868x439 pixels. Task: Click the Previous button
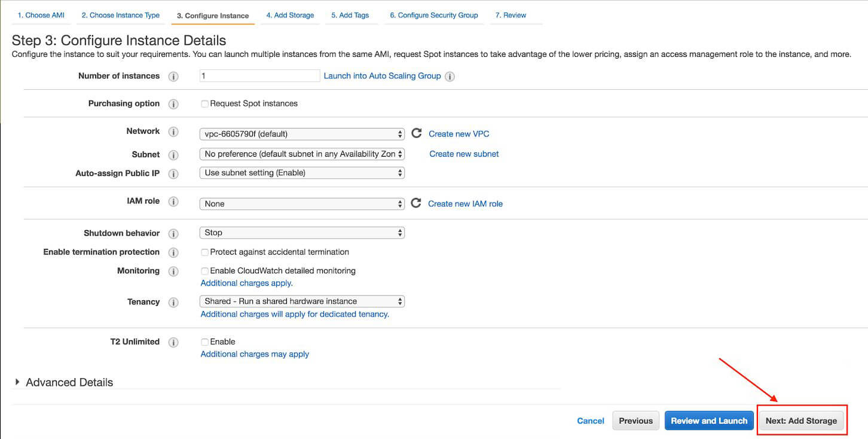click(x=636, y=420)
